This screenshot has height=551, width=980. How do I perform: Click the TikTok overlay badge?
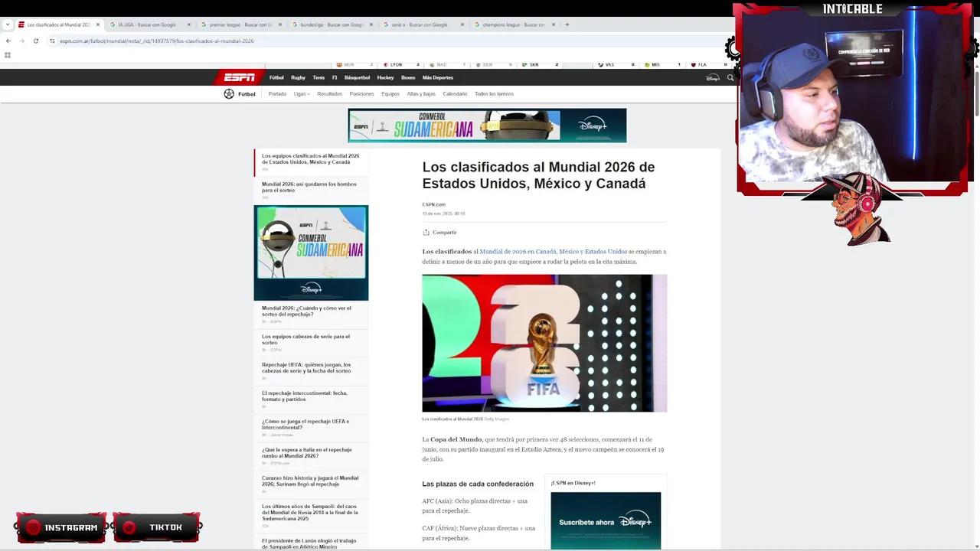click(157, 527)
